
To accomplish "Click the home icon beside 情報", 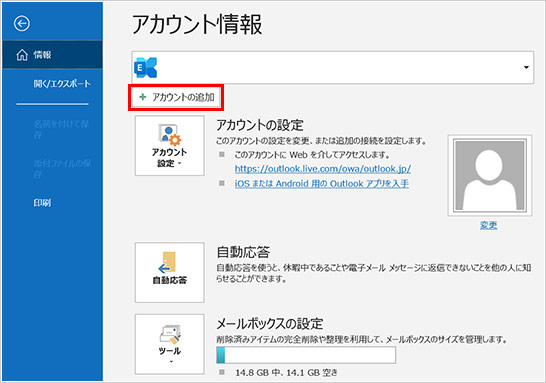I will coord(22,55).
